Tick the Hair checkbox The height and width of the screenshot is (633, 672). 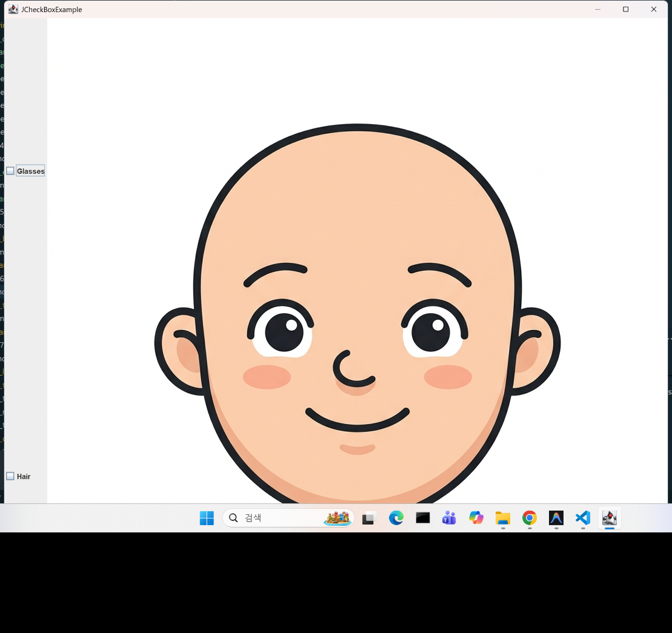pos(10,476)
